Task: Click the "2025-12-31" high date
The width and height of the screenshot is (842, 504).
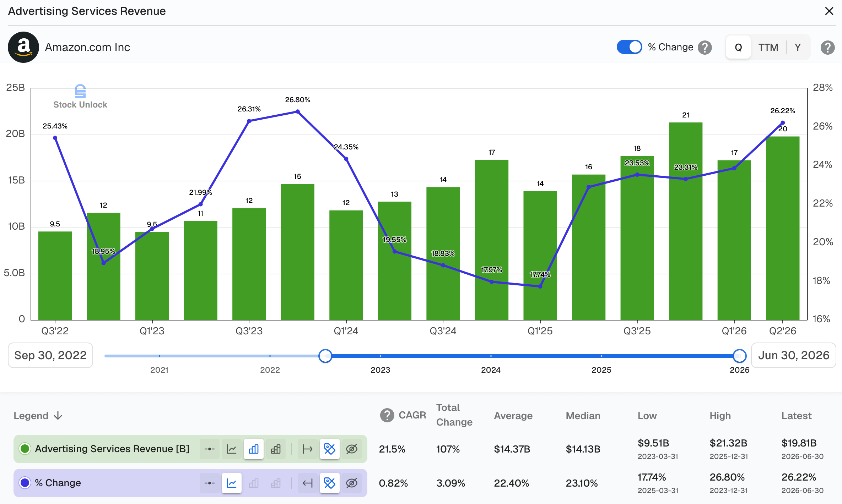Action: pyautogui.click(x=729, y=456)
